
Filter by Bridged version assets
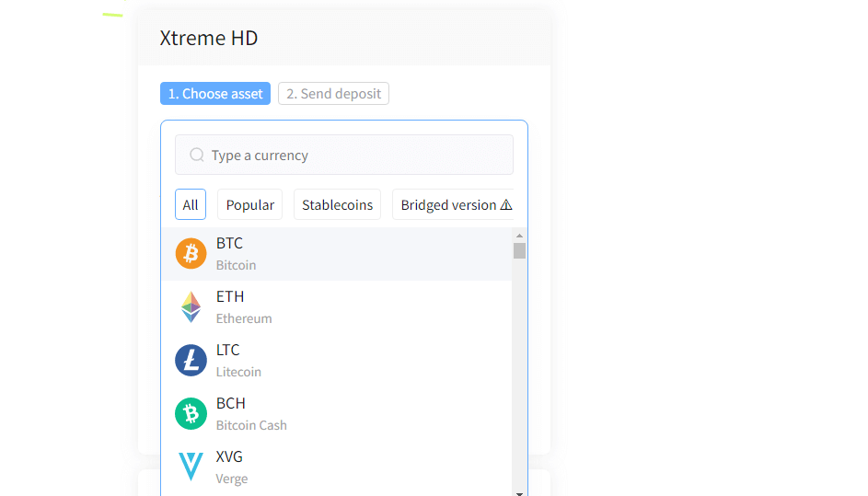[448, 205]
